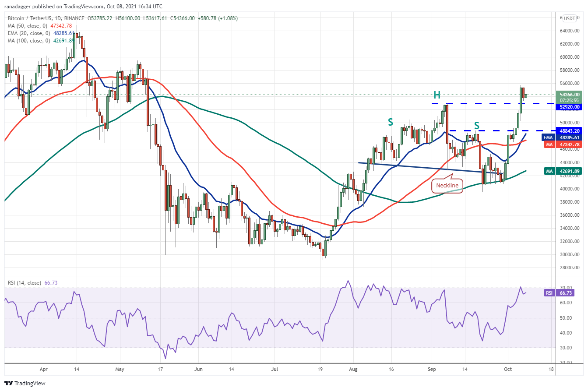Click the Neckline callout label
Screen dimensions: 588x391
[x=448, y=185]
